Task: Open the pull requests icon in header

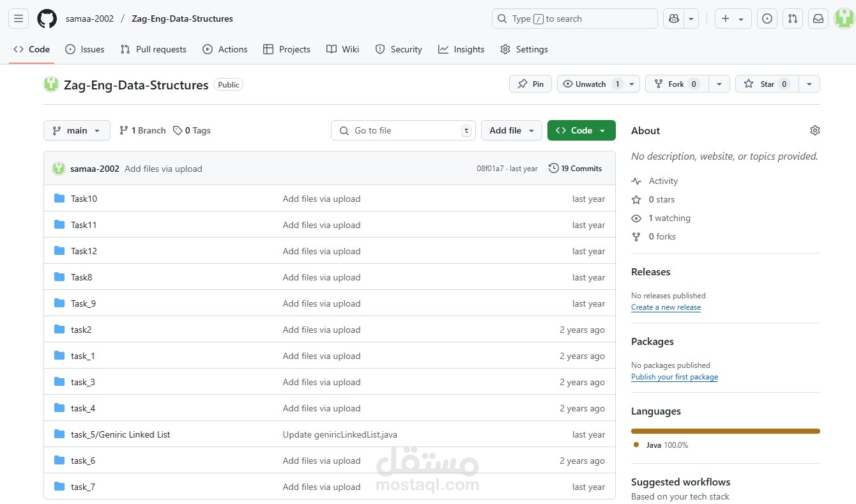Action: pyautogui.click(x=793, y=19)
